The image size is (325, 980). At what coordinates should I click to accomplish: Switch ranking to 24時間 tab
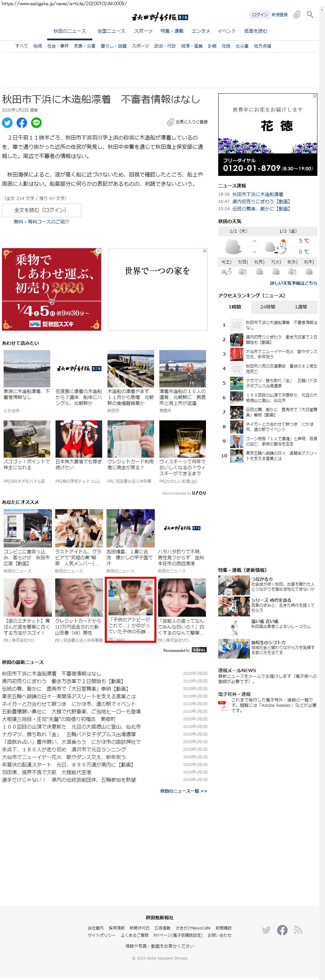pyautogui.click(x=267, y=307)
